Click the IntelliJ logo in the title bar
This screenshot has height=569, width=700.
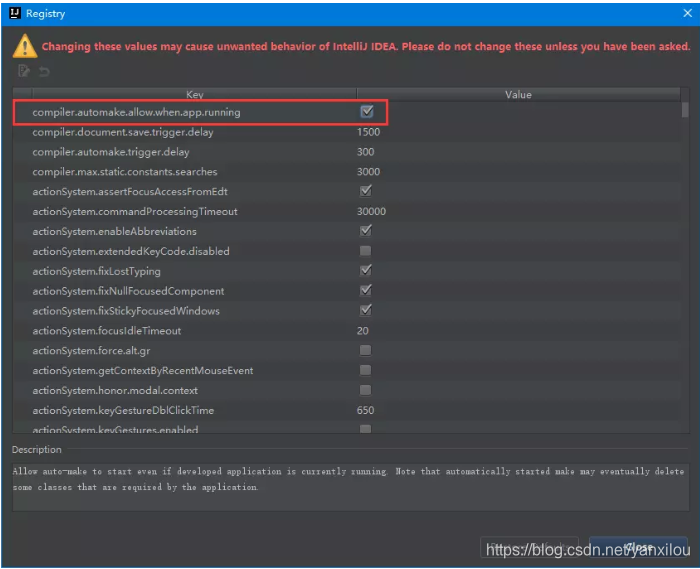[x=15, y=13]
